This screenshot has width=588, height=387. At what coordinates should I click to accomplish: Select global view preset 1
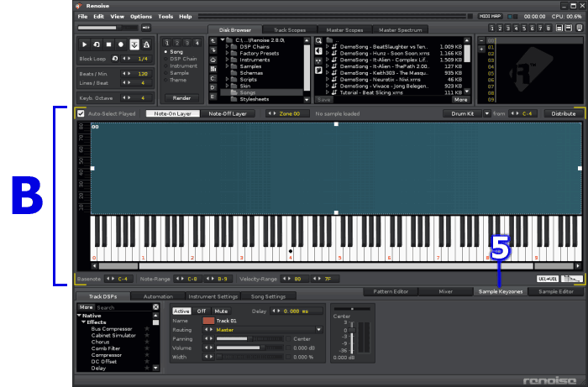[x=491, y=28]
